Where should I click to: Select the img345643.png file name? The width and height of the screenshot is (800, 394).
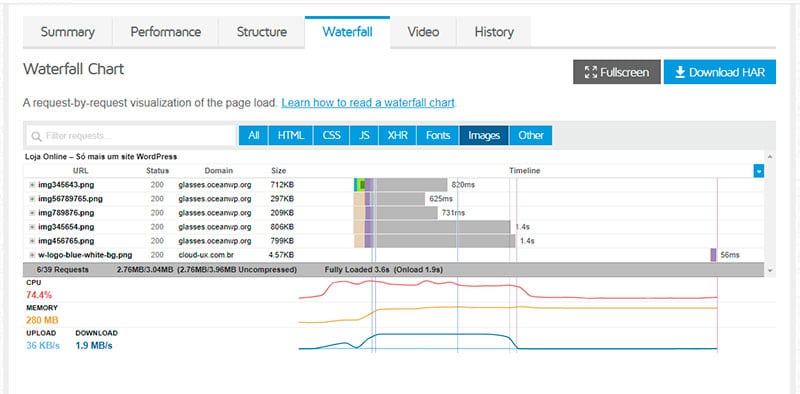coord(66,185)
